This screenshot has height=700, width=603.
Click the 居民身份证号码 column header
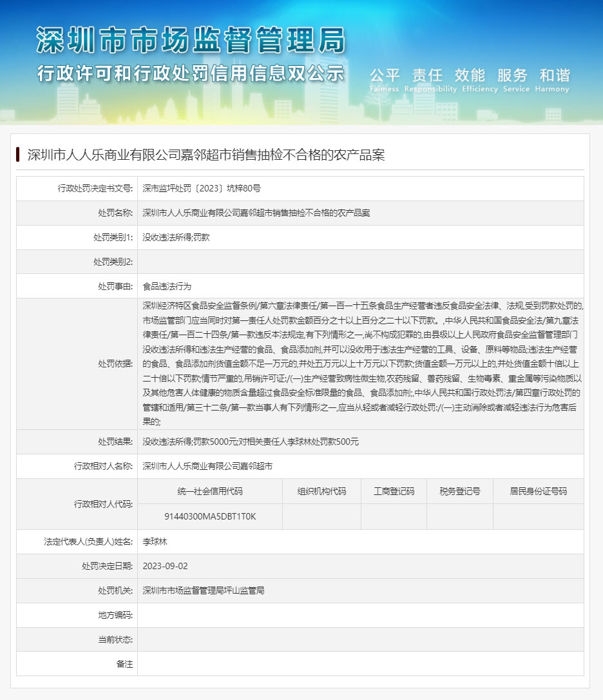(x=539, y=492)
